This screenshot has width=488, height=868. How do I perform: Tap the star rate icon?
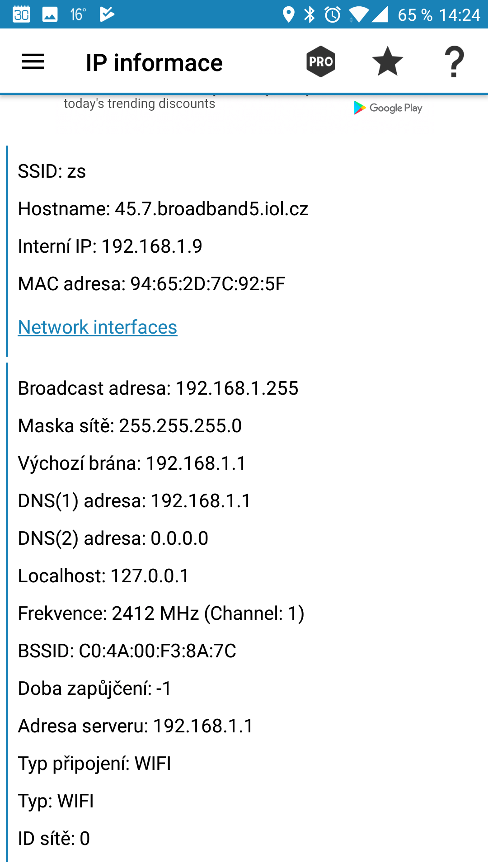(x=388, y=61)
